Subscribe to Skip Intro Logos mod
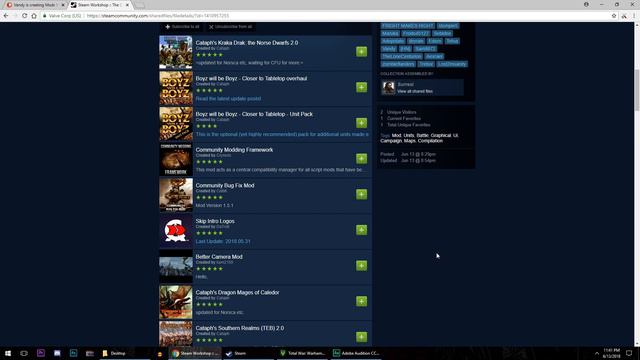Screen dimensions: 640x360 point(361,230)
